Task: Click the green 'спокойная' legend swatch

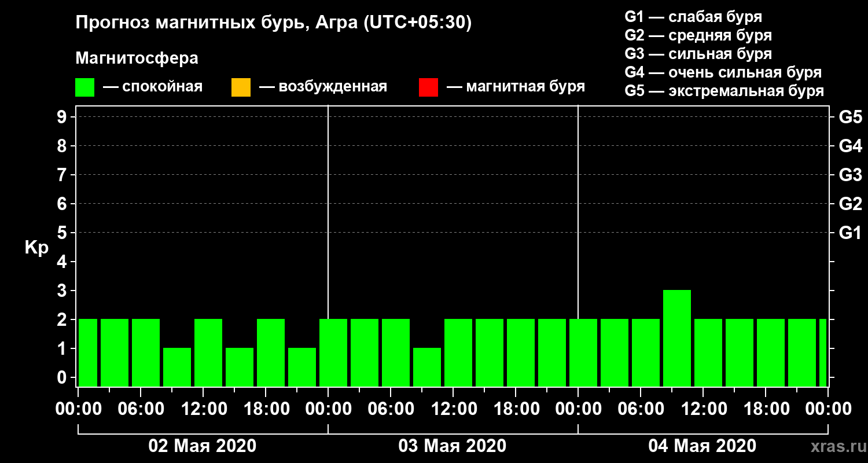Action: coord(84,87)
